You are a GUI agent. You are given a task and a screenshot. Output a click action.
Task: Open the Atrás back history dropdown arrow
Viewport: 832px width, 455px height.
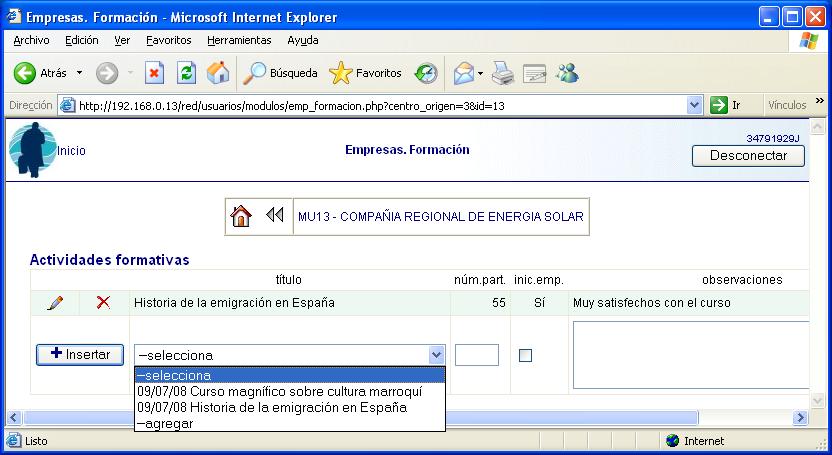click(80, 73)
